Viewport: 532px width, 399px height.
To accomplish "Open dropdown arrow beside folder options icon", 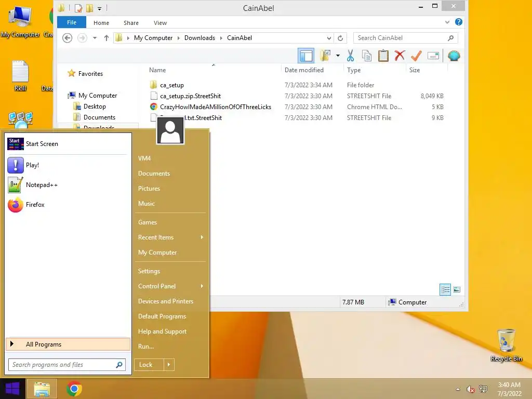I will (x=338, y=56).
